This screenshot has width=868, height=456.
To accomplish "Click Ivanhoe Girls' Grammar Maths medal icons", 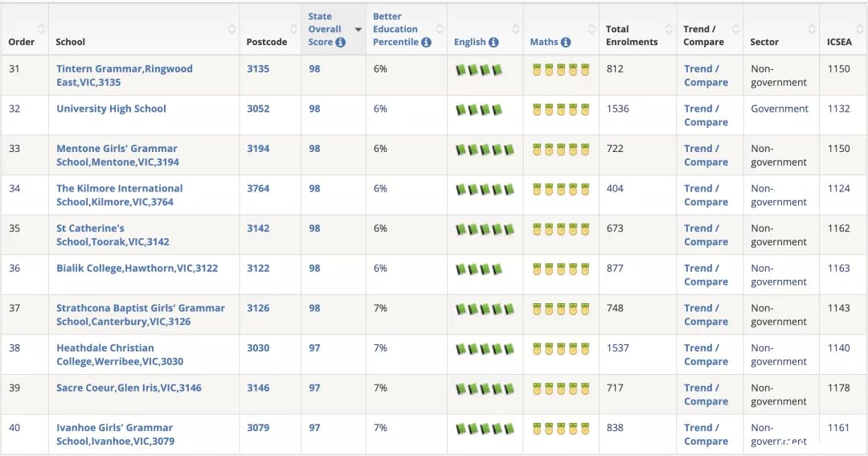I will 561,429.
